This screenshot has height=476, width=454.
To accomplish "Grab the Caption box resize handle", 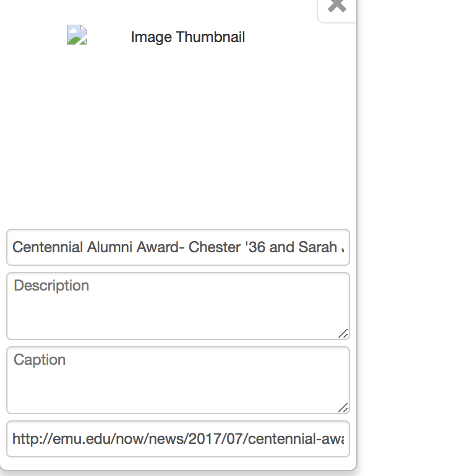I will pos(343,408).
